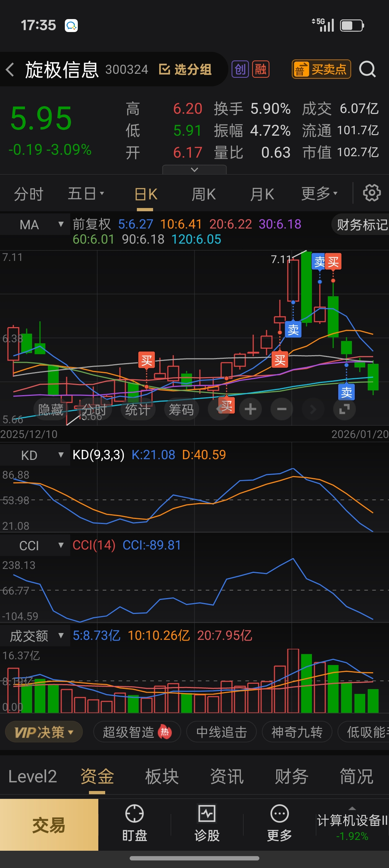Tap the home indicator bar
Viewport: 389px width, 868px height.
tap(194, 858)
